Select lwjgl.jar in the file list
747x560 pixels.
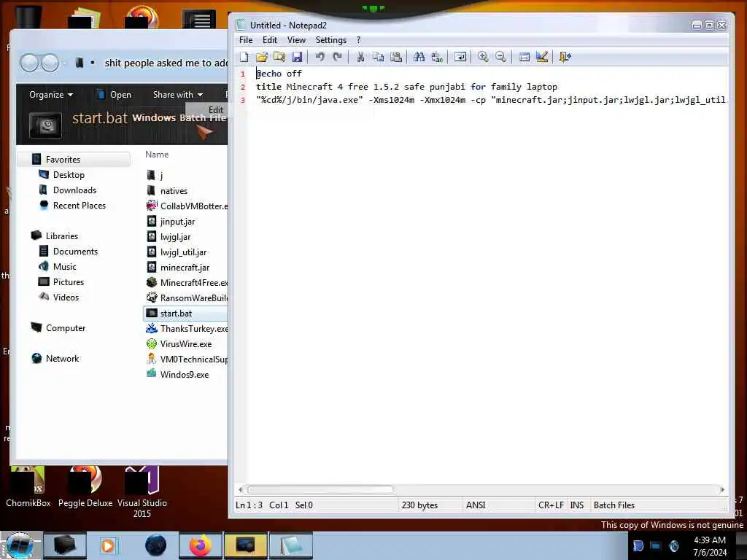tap(175, 237)
